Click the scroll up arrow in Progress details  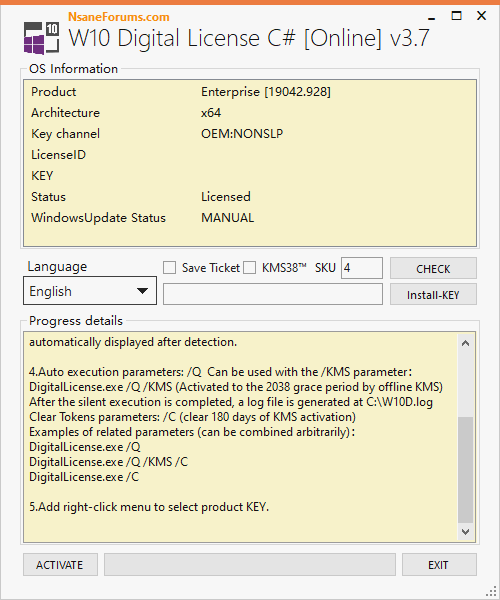click(465, 343)
